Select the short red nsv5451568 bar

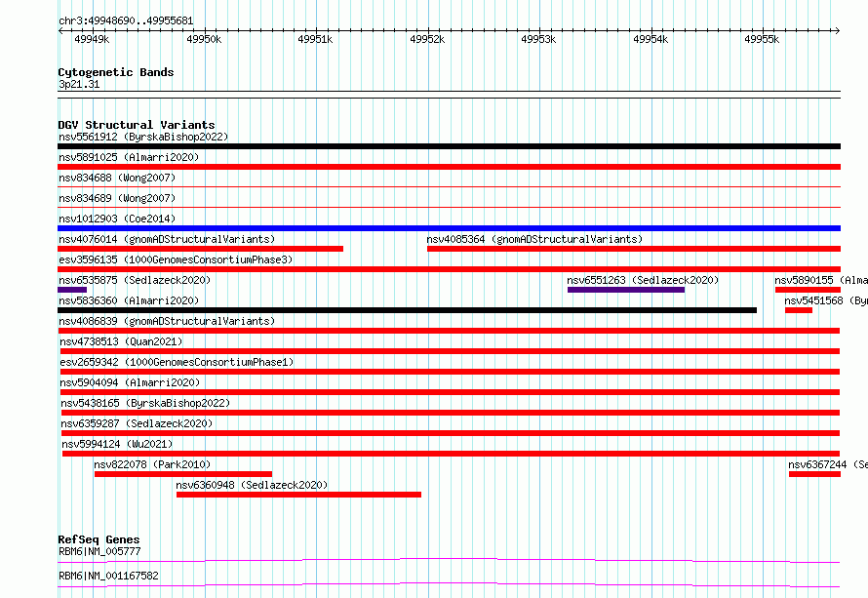[x=798, y=310]
